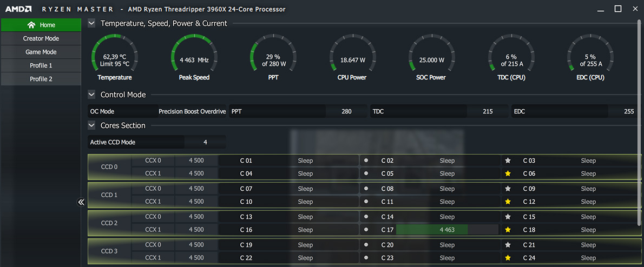Collapse the Cores Section

coord(91,125)
